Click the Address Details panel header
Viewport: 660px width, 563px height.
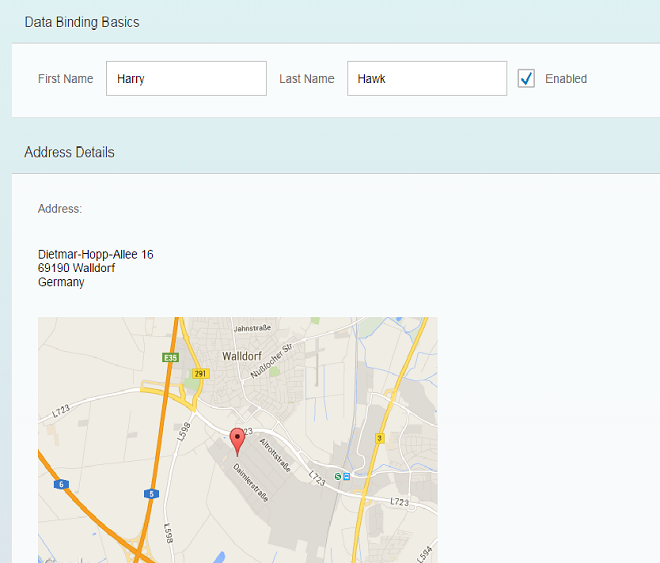69,153
